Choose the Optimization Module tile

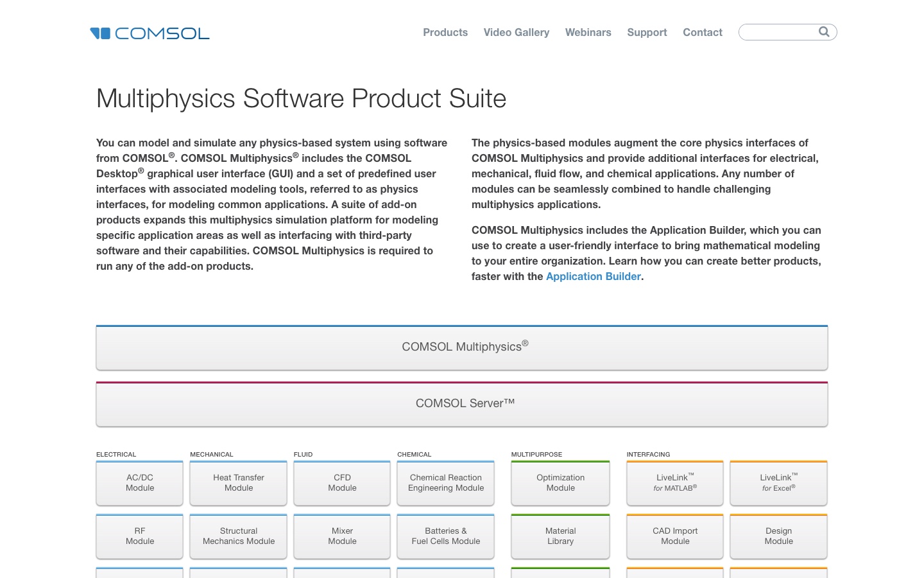(561, 483)
